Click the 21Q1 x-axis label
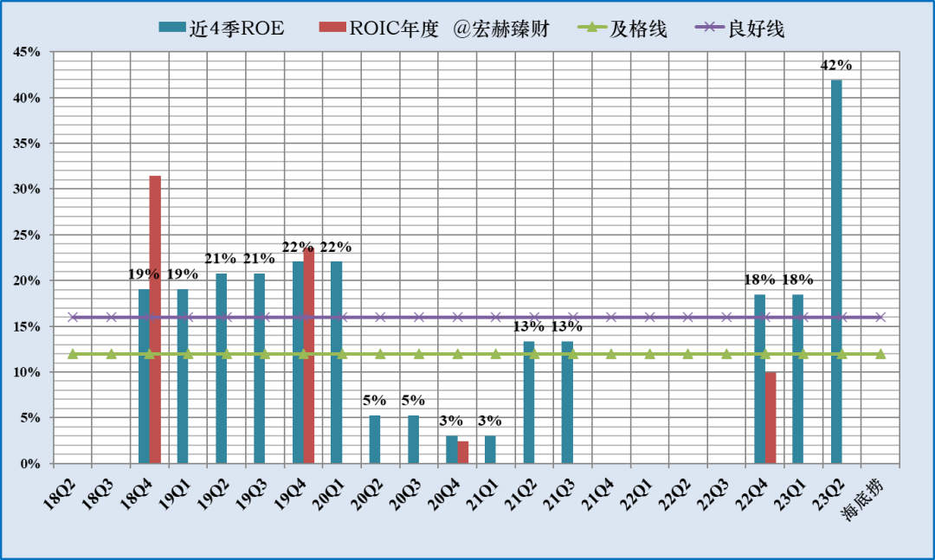Screen dimensions: 935x560 (483, 493)
